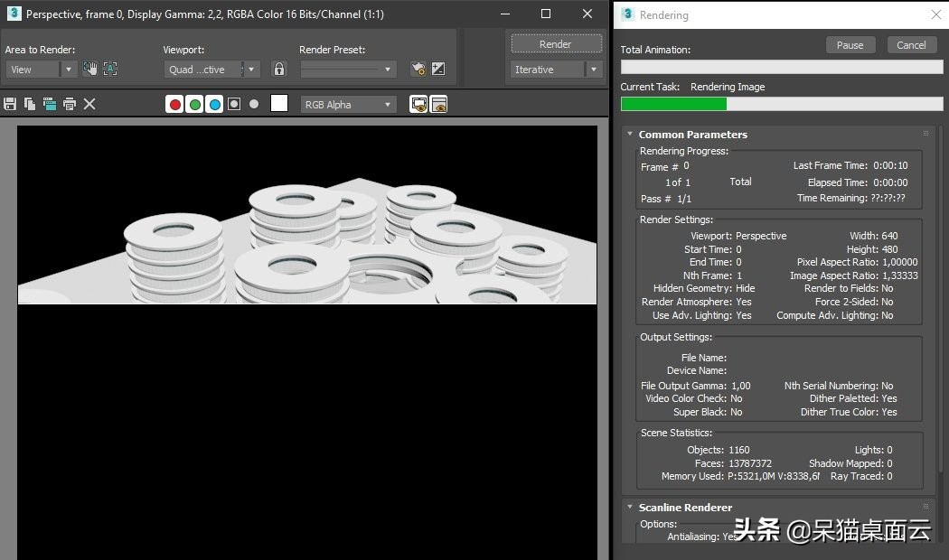
Task: Pause the rendering process
Action: (x=850, y=45)
